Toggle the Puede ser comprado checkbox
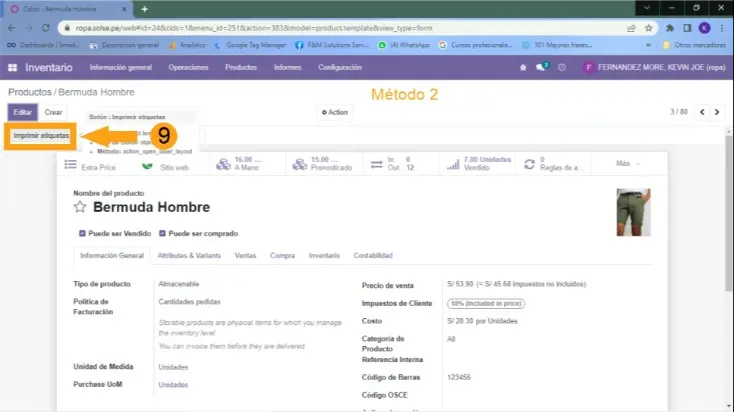734x412 pixels. pos(162,233)
